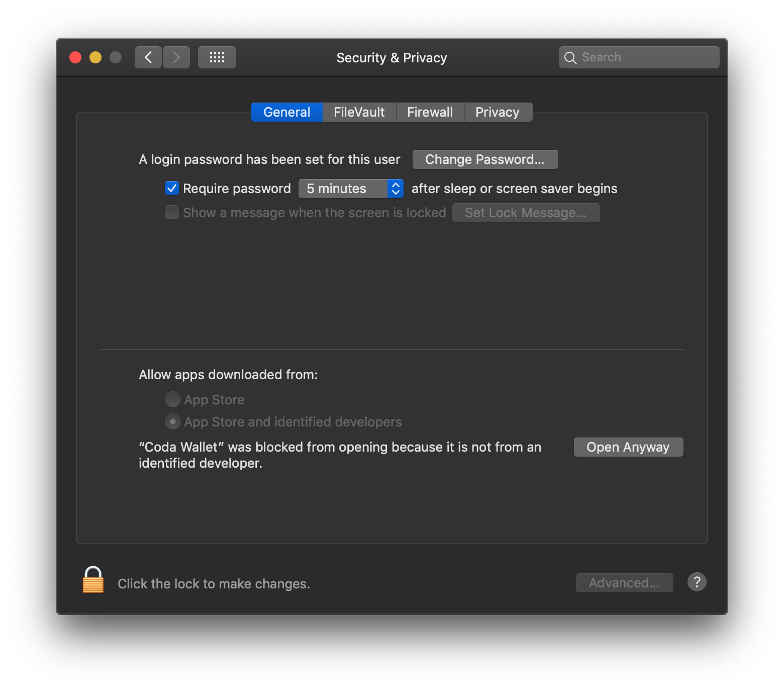Switch to the Firewall tab
Image resolution: width=784 pixels, height=689 pixels.
coord(430,112)
